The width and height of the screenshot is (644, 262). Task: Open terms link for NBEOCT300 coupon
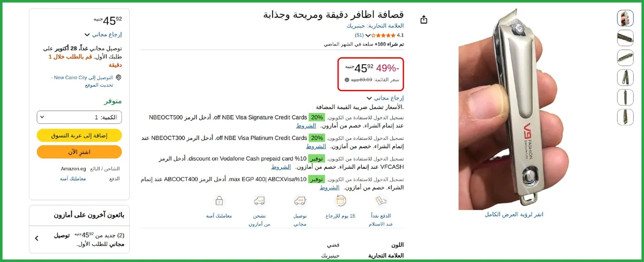click(x=316, y=146)
